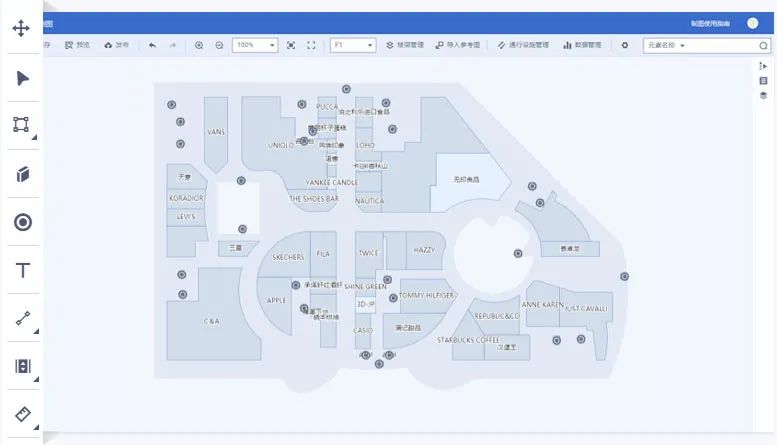Screen dimensions: 777x445
Task: Expand the 元素名称 search type dropdown
Action: 667,45
